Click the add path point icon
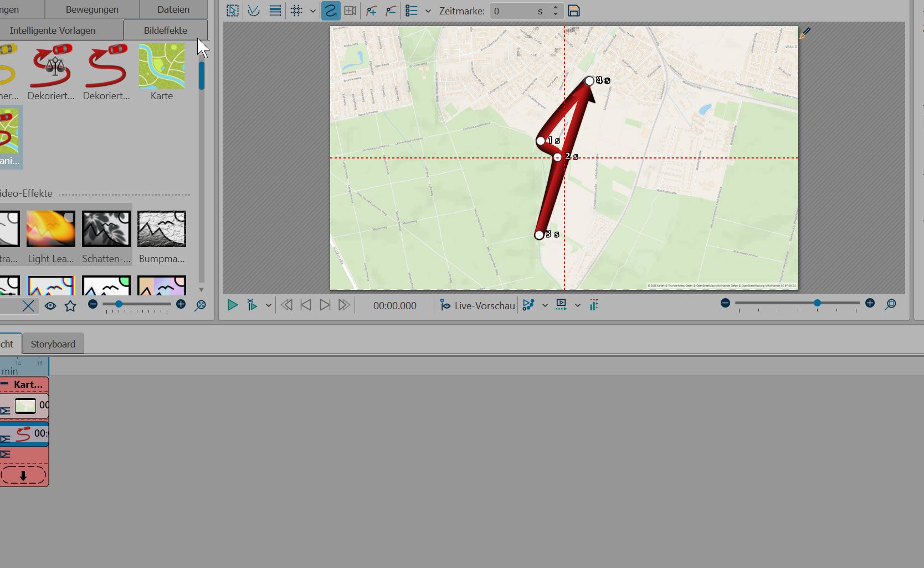 [x=371, y=11]
